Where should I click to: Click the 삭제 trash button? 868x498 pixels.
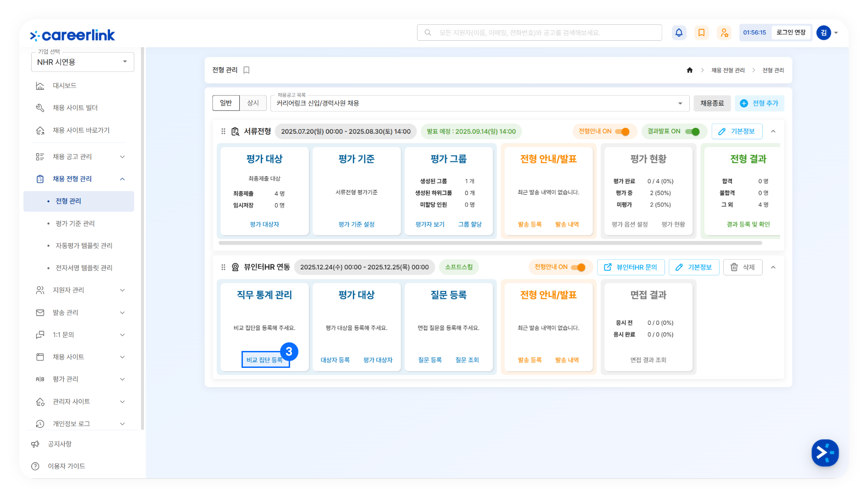click(742, 267)
